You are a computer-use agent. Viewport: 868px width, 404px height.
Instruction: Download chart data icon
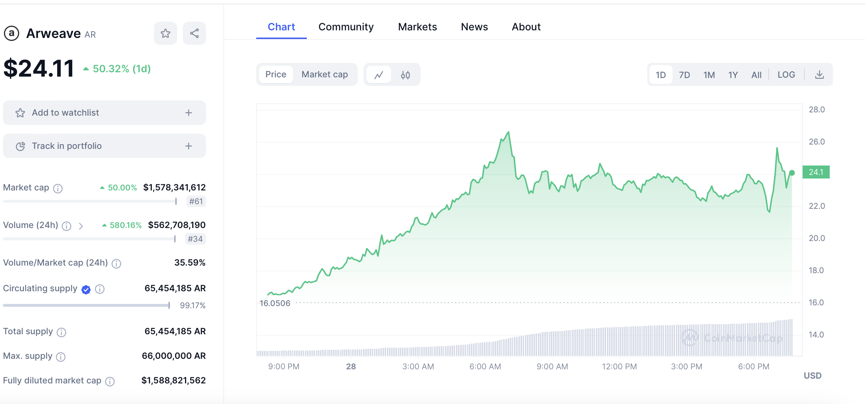click(820, 75)
